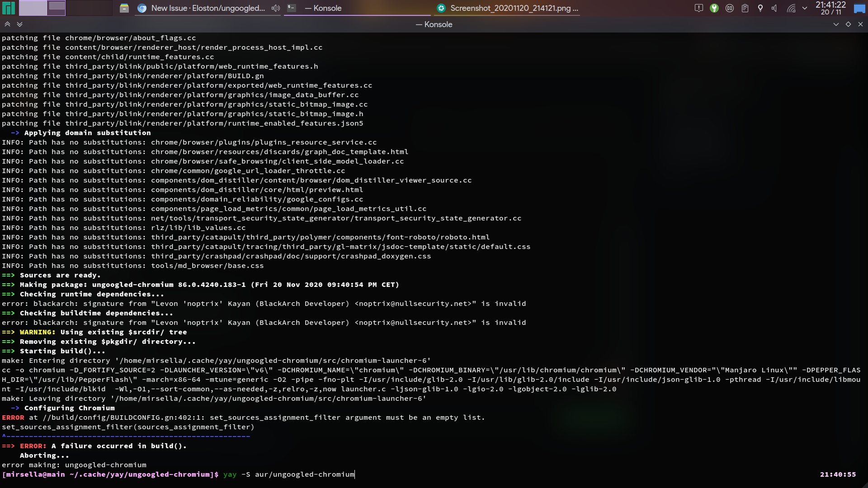868x488 pixels.
Task: Open the notifications tray icon
Action: [x=698, y=8]
